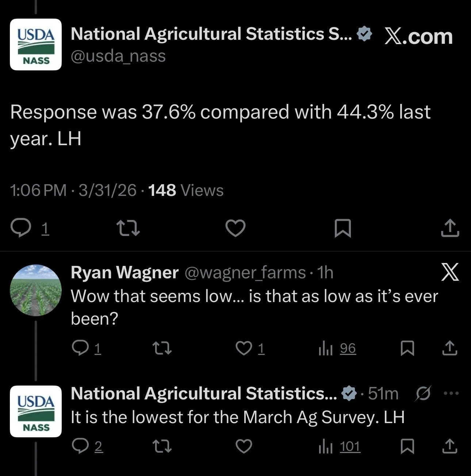Open the USDA NASS avatar at top

(x=35, y=44)
